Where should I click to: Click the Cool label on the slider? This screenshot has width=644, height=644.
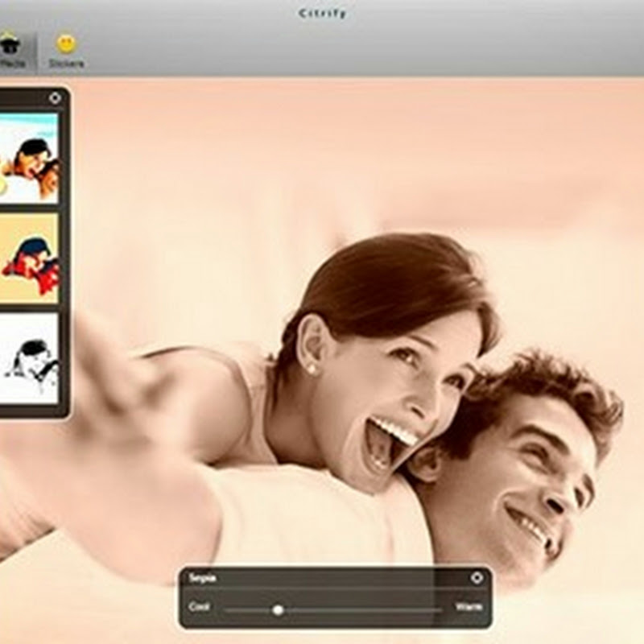tap(199, 607)
